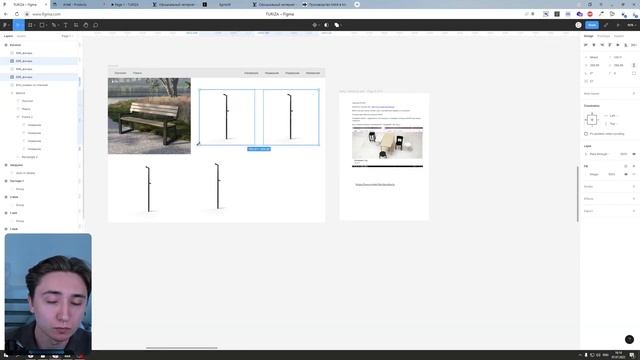Image resolution: width=640 pixels, height=360 pixels.
Task: Add auto layout with plus icon
Action: [x=634, y=93]
